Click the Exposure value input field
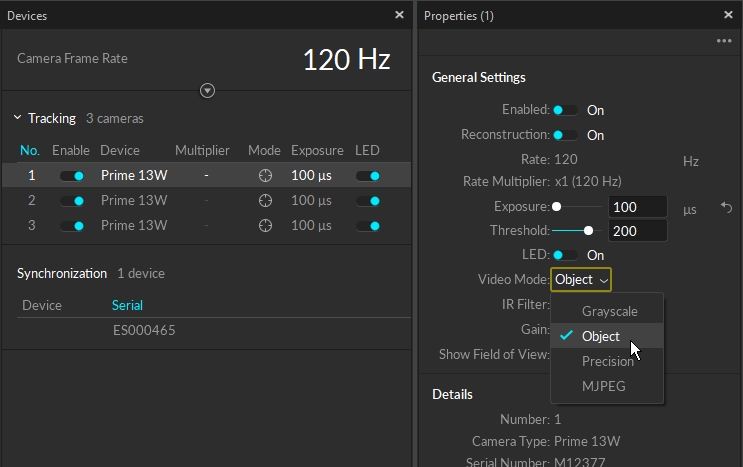 point(637,208)
